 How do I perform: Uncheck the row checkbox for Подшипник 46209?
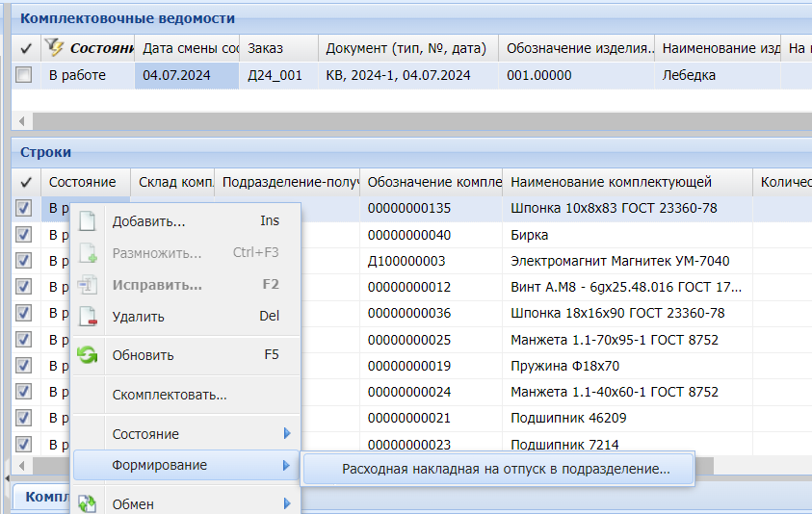coord(24,419)
